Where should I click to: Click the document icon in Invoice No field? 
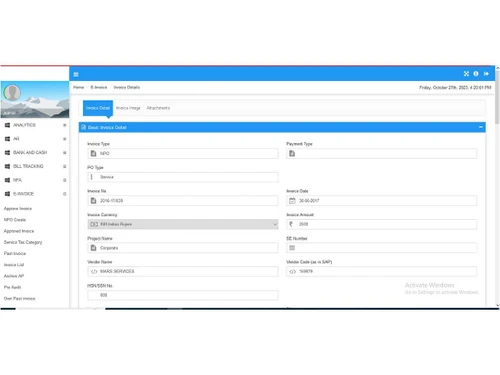point(94,201)
